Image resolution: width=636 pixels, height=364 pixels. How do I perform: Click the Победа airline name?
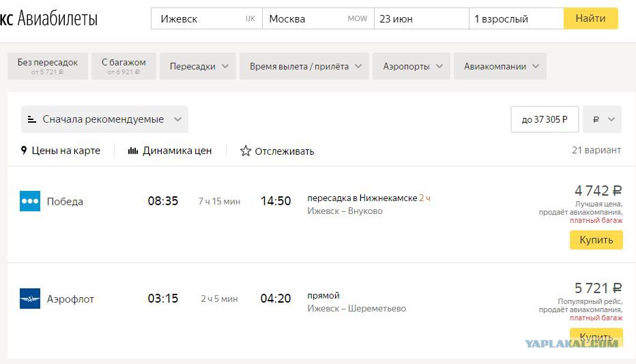pos(65,202)
